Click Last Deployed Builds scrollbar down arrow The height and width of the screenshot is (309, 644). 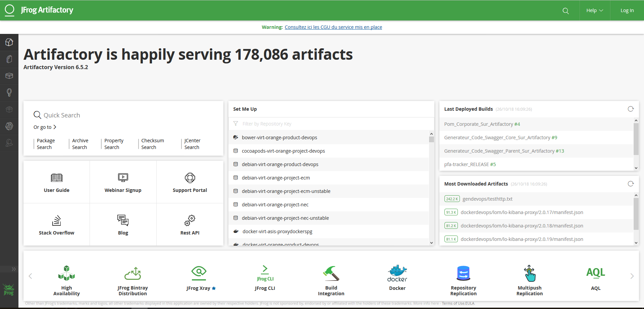point(636,168)
